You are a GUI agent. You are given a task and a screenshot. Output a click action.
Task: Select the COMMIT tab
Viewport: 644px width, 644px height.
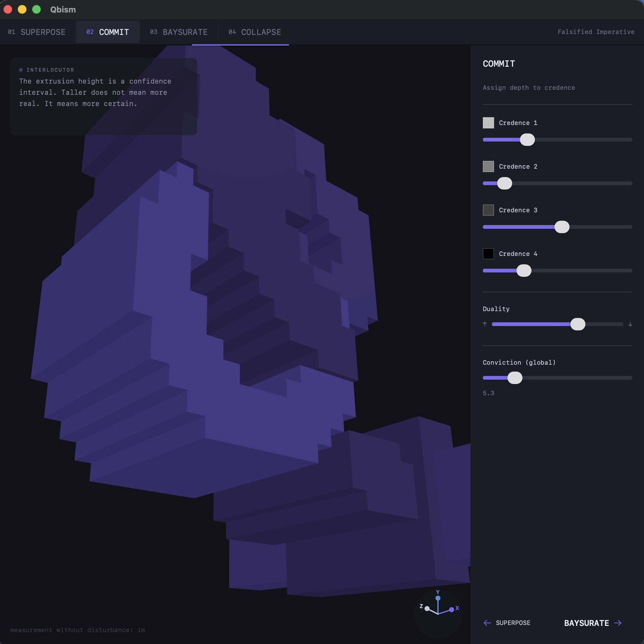(108, 32)
